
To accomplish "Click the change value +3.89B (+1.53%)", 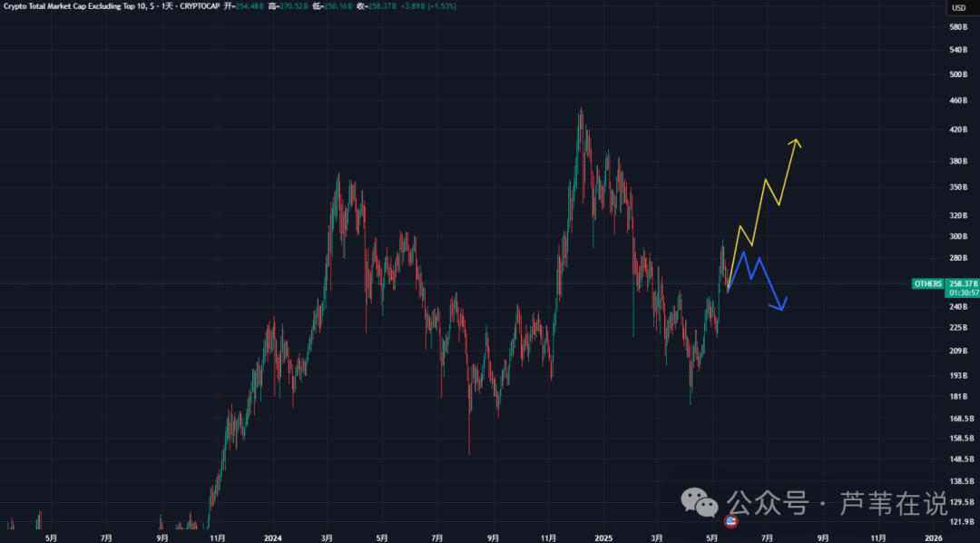I will tap(430, 5).
